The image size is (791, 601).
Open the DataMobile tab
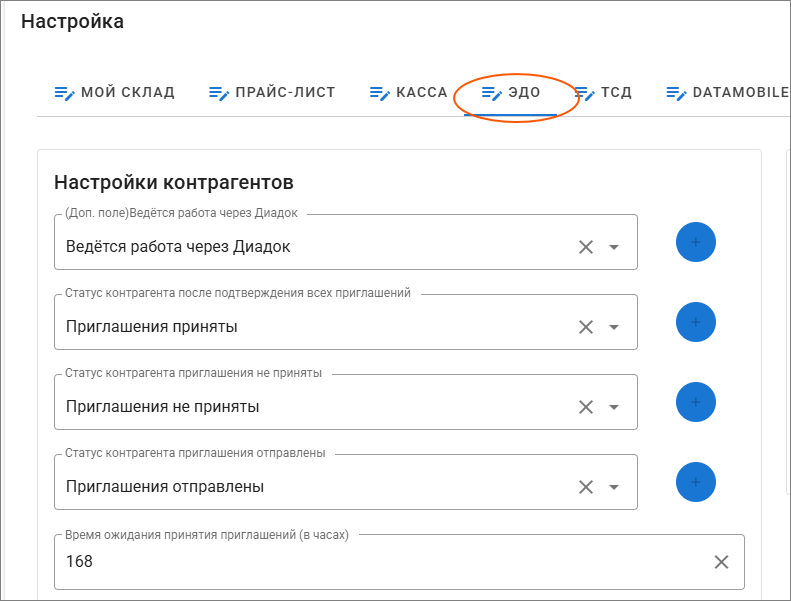coord(727,93)
